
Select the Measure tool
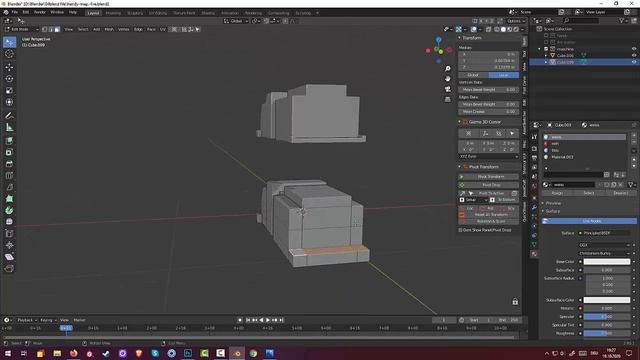click(x=9, y=127)
